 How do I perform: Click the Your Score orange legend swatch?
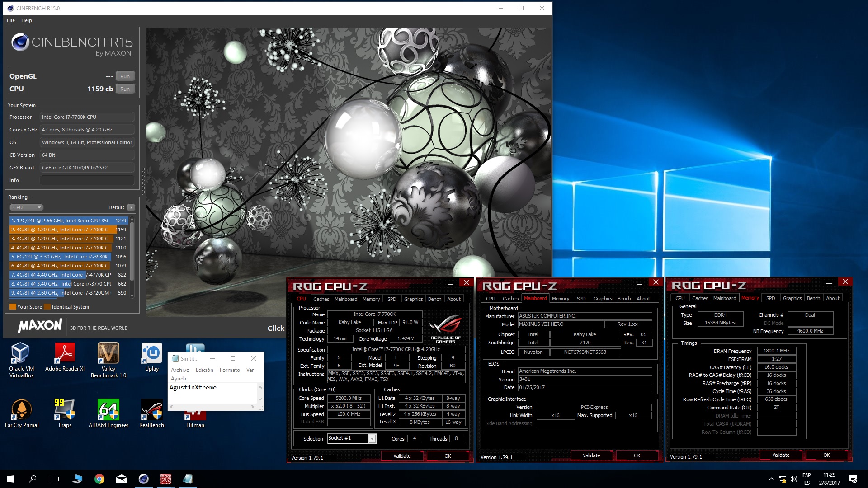tap(13, 307)
